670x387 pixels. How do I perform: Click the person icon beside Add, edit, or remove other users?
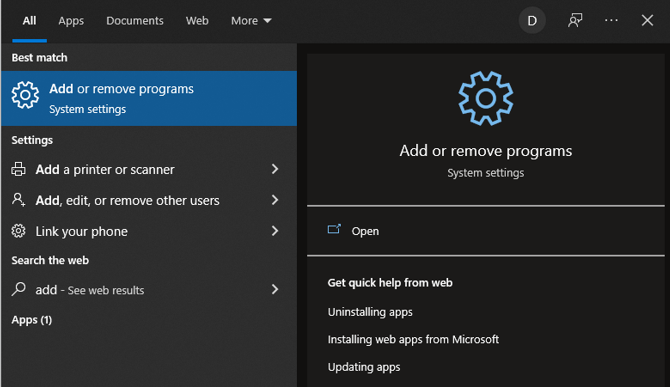[x=18, y=199]
